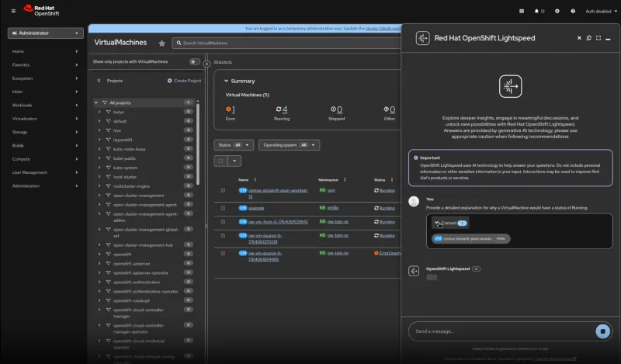The image size is (621, 364).
Task: Clear the Lightspeed chat with X icon
Action: pos(579,38)
